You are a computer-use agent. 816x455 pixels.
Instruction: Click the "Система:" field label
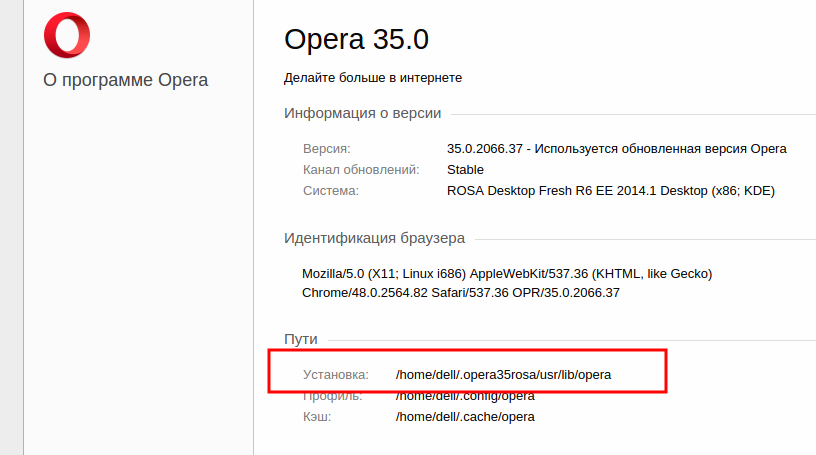(x=331, y=190)
